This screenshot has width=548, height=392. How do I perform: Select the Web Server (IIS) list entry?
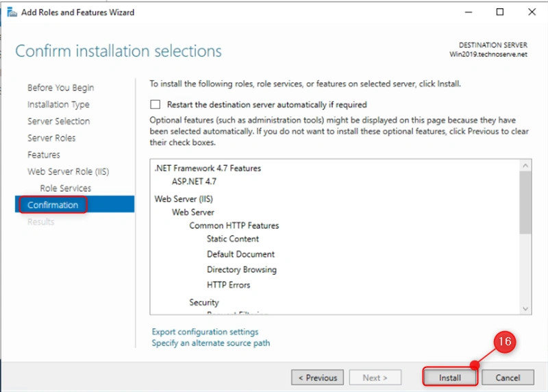[x=184, y=199]
